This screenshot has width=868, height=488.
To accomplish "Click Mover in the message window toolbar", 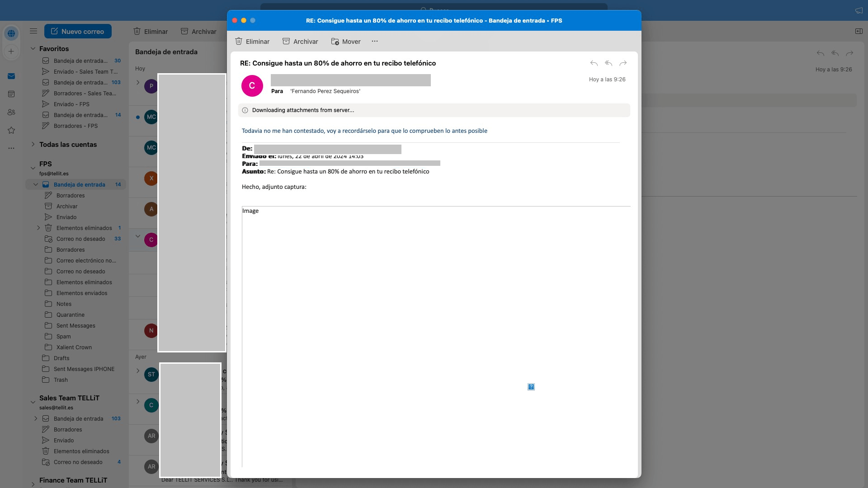I will 346,42.
